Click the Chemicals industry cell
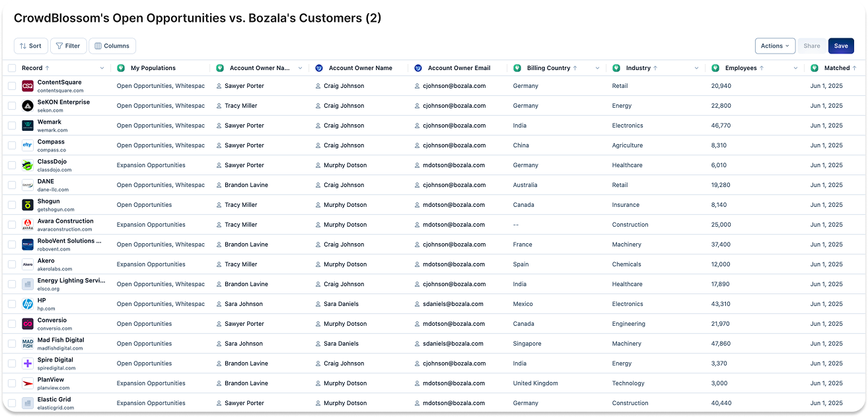 [627, 264]
